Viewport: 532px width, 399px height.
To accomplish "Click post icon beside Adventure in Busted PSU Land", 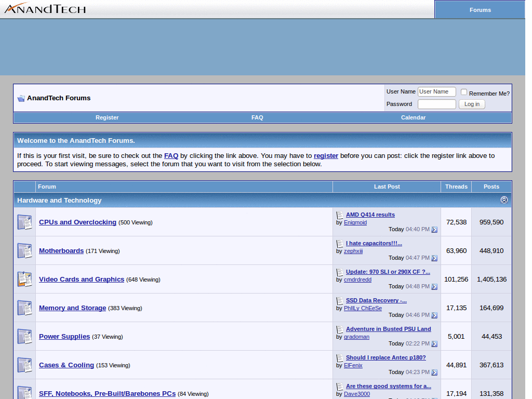I will (340, 329).
